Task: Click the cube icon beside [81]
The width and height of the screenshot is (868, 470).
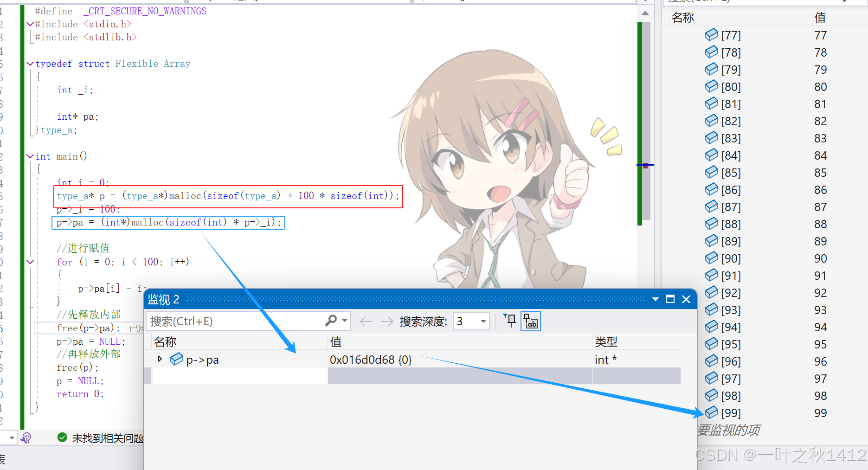Action: (711, 103)
